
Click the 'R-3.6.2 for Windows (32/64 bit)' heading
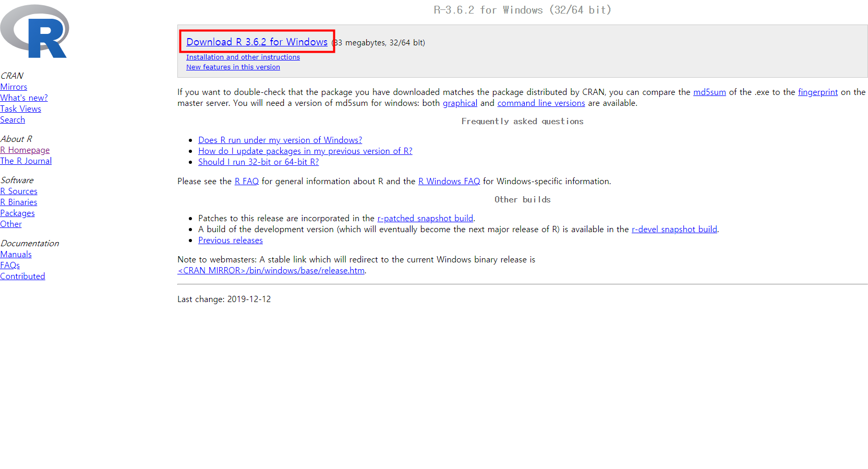[x=523, y=10]
